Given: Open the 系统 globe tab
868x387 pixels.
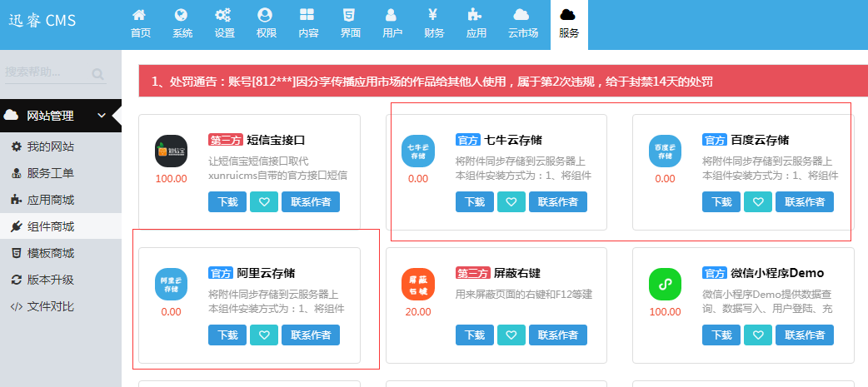Looking at the screenshot, I should (x=182, y=24).
